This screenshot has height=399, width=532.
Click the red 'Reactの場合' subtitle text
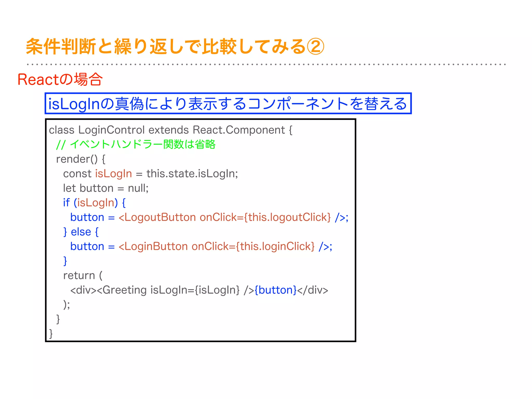pyautogui.click(x=60, y=79)
